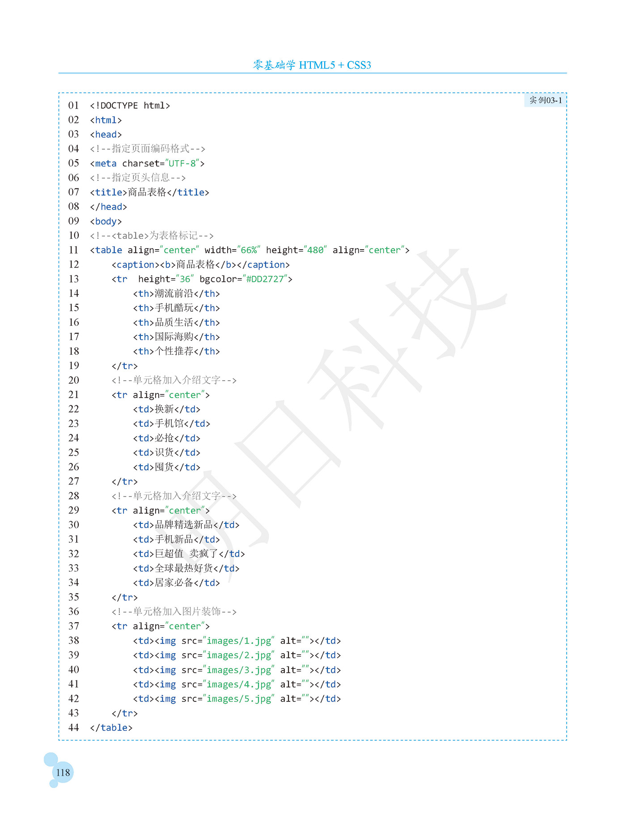The height and width of the screenshot is (820, 644).
Task: Click the th cell '品质生活'
Action: [x=176, y=323]
